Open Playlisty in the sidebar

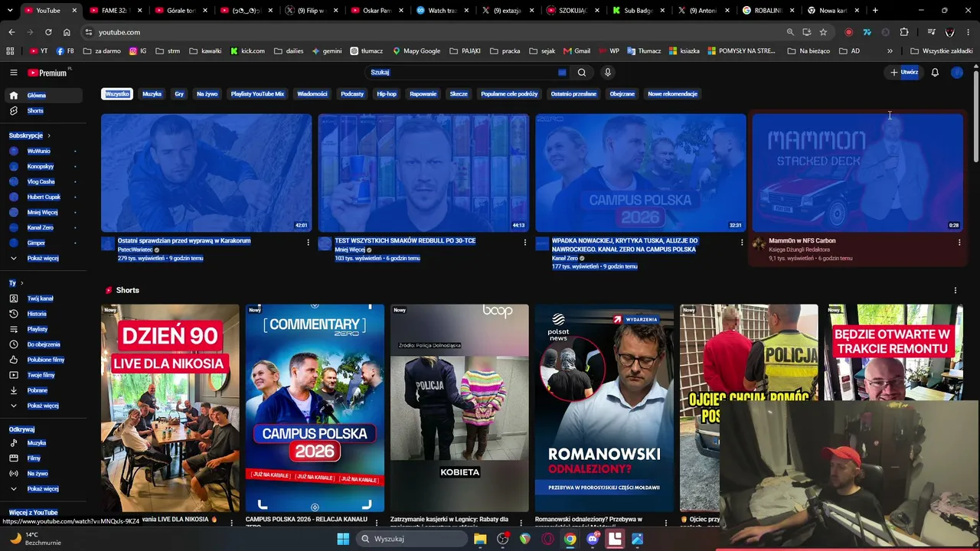pos(43,329)
